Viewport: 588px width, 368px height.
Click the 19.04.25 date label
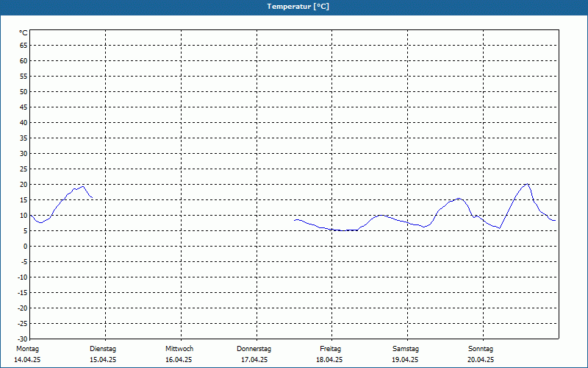click(405, 360)
